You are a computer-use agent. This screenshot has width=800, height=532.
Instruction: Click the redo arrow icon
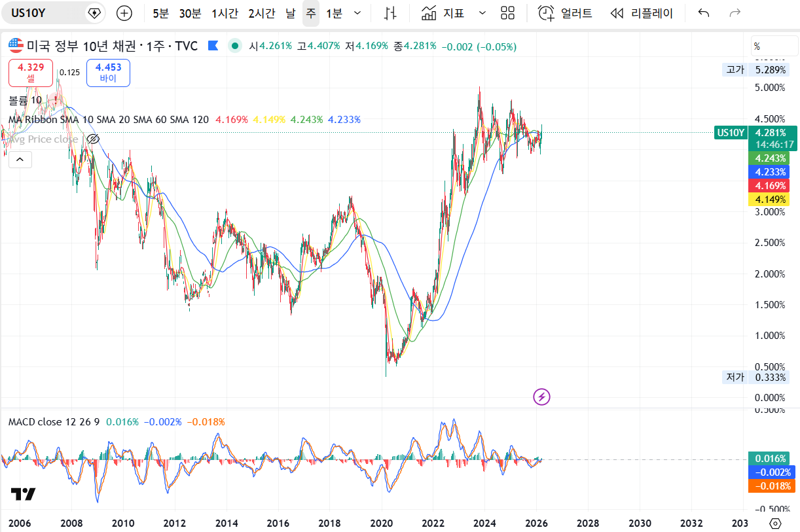point(735,13)
